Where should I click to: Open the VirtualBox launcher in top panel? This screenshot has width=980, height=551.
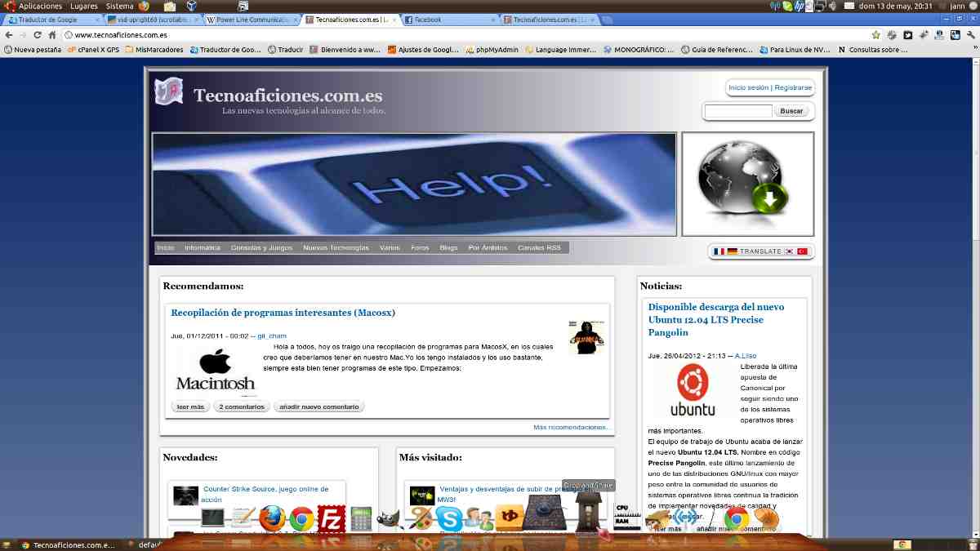pyautogui.click(x=191, y=6)
